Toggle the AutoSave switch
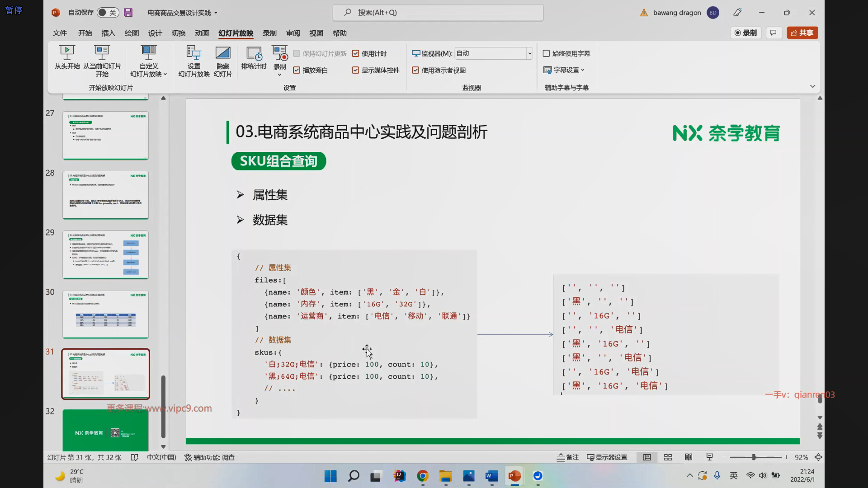This screenshot has width=868, height=488. pos(108,13)
